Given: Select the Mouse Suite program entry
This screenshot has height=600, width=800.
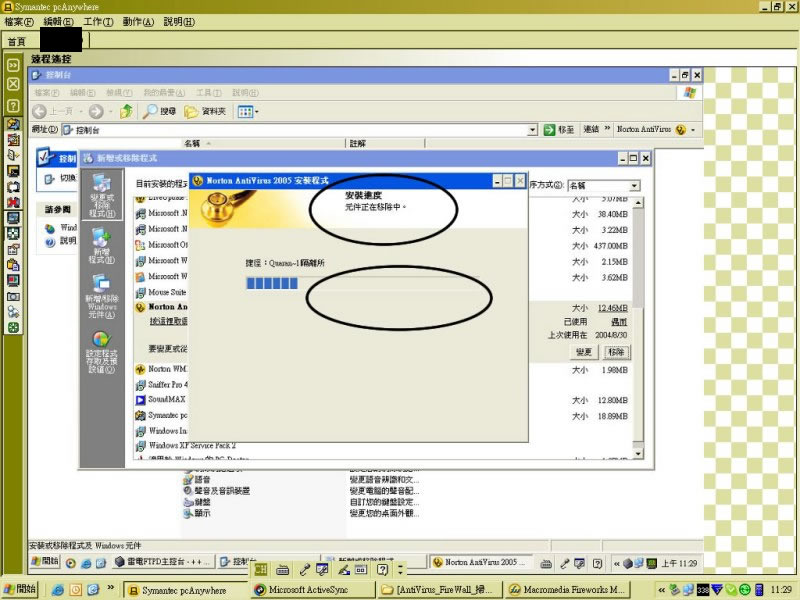Looking at the screenshot, I should (161, 292).
